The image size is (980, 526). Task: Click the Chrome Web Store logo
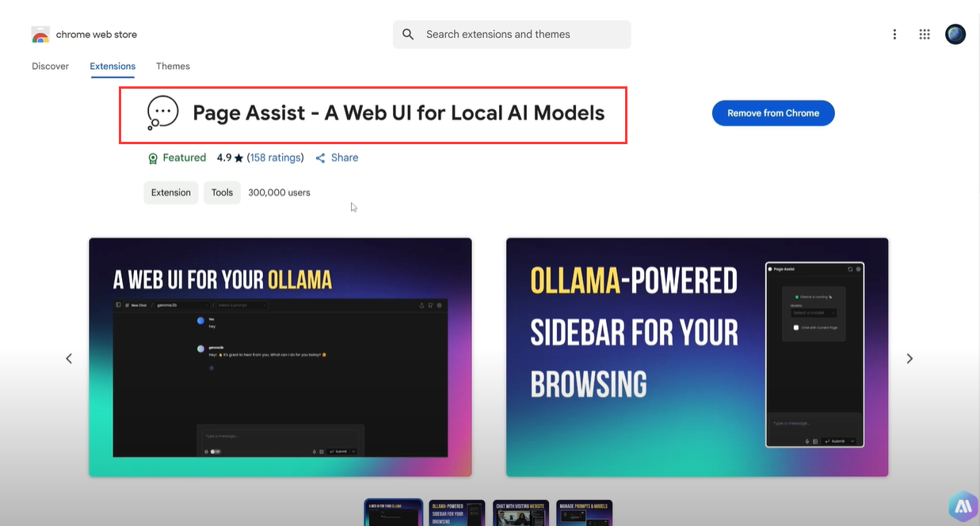click(40, 35)
